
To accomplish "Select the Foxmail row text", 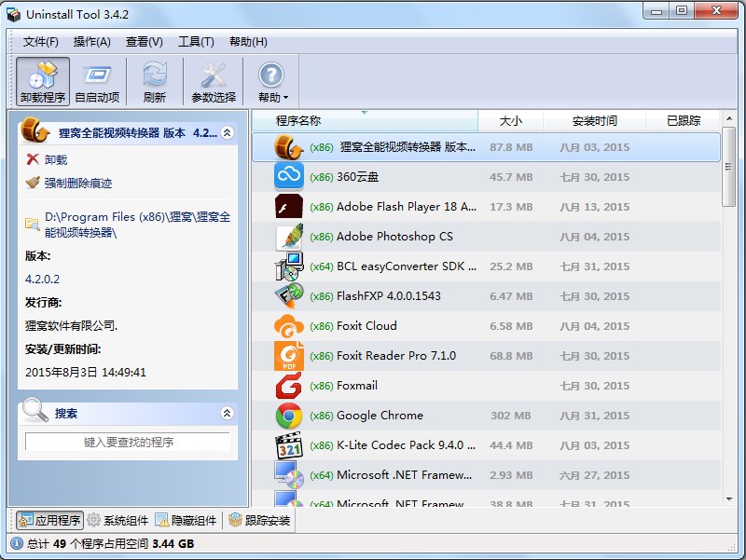I will coord(357,386).
